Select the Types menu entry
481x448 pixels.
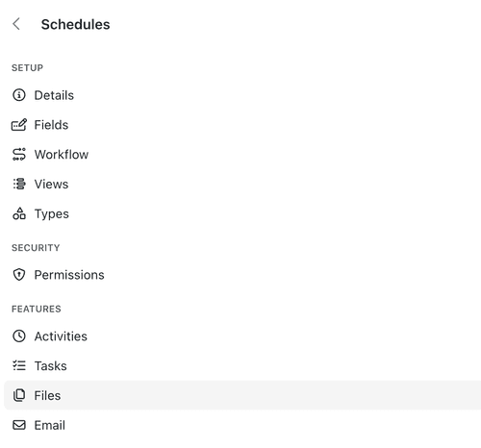click(x=52, y=213)
